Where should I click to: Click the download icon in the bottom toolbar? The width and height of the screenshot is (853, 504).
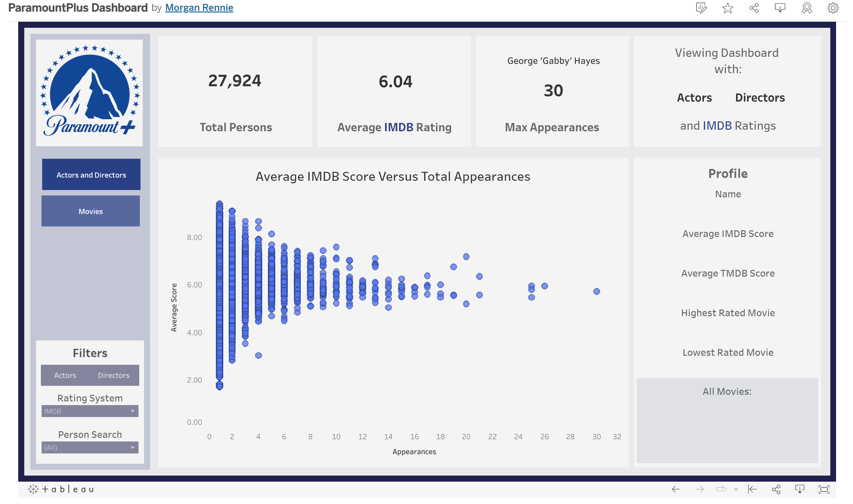click(800, 489)
